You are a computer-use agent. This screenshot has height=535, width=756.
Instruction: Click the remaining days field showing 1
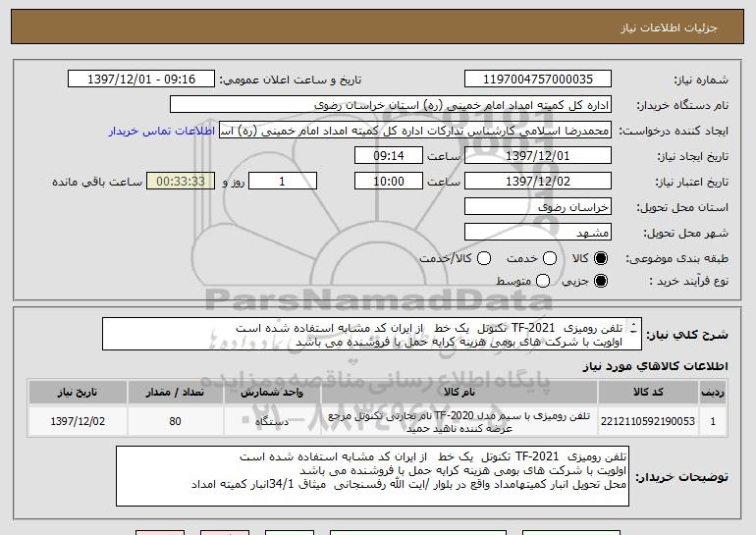click(x=283, y=182)
